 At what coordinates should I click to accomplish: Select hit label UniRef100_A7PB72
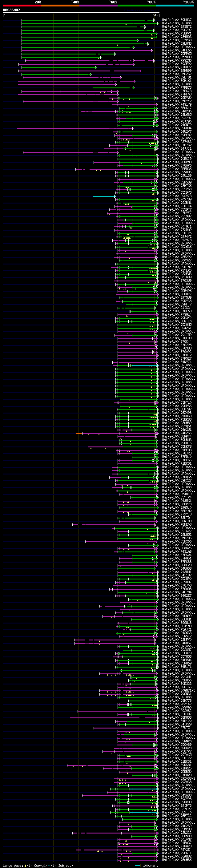pyautogui.click(x=177, y=67)
